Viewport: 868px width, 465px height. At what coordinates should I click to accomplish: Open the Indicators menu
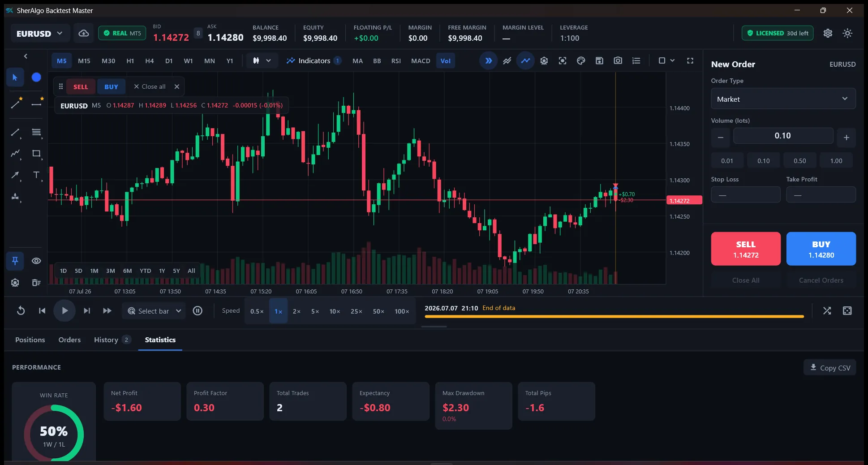(x=314, y=60)
